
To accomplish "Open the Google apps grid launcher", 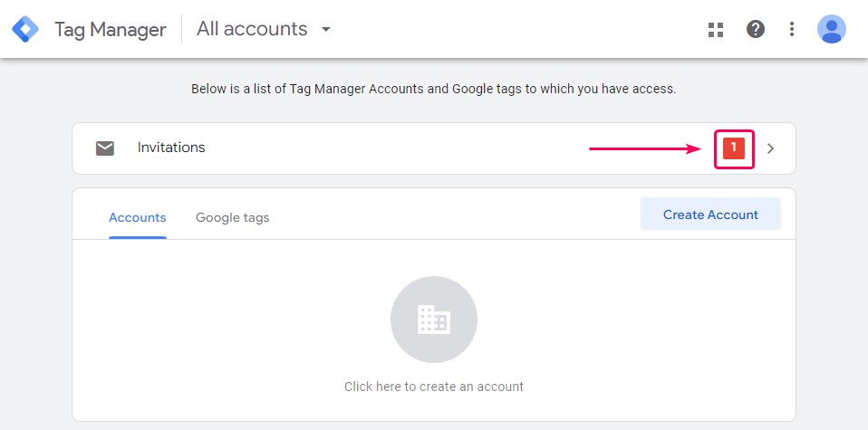I will click(x=716, y=29).
